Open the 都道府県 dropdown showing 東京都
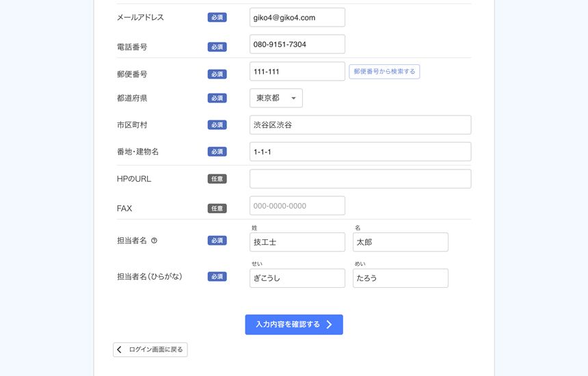The image size is (588, 376). pos(276,98)
